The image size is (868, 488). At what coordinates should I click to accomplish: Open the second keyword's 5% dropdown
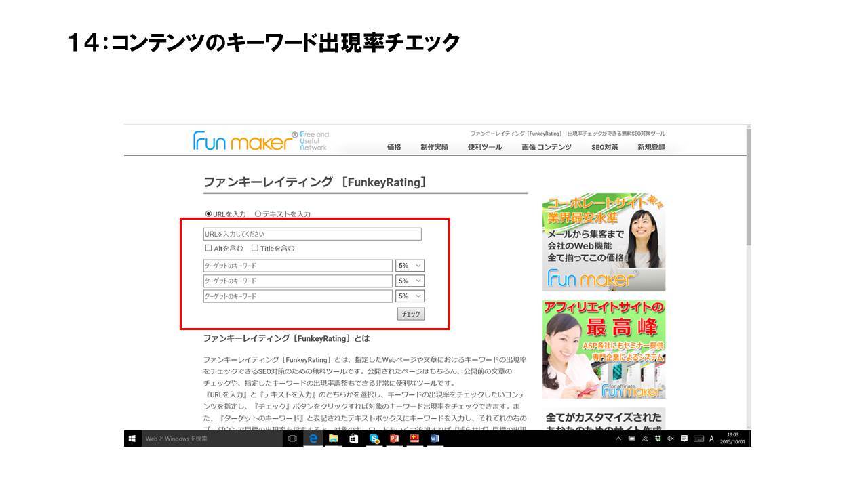410,281
